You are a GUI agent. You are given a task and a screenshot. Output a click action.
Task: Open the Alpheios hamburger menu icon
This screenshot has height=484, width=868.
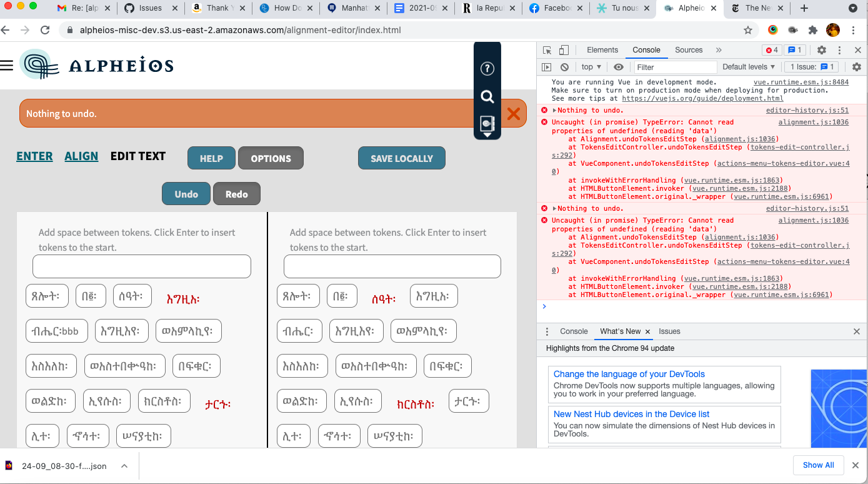coord(7,64)
